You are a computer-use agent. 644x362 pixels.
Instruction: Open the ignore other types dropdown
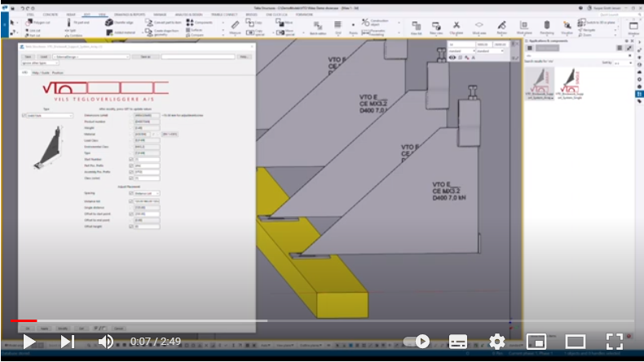40,63
